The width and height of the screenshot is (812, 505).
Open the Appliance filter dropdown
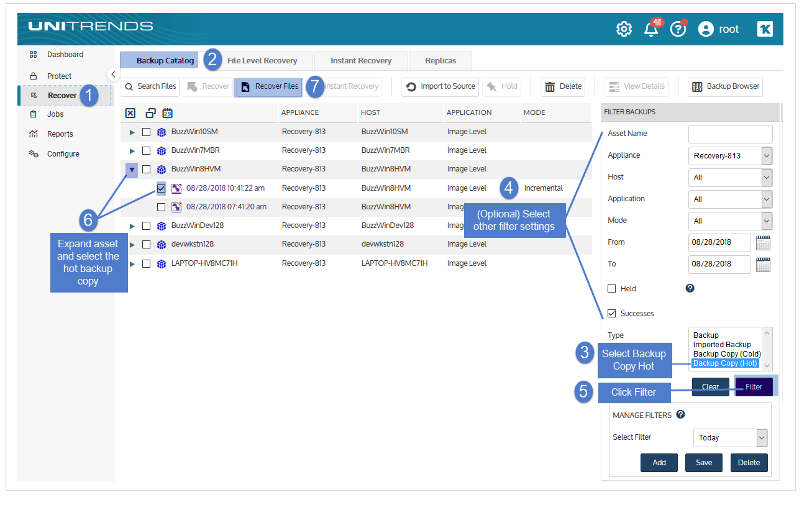tap(731, 156)
